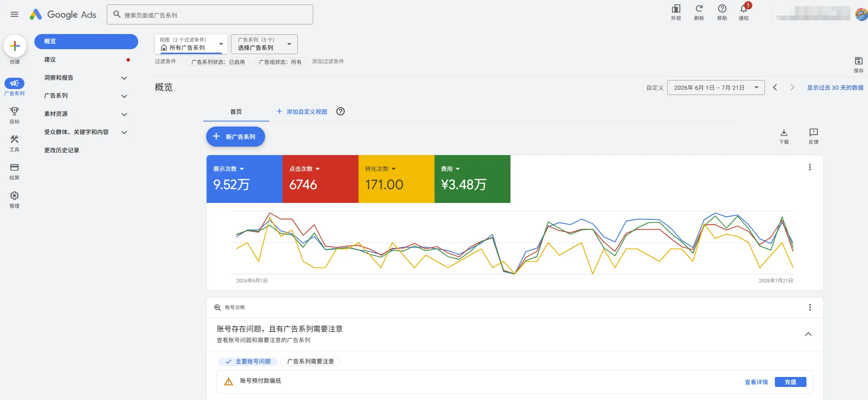The image size is (868, 400).
Task: Open the 广告系列 megaphone sidebar icon
Action: coord(14,83)
